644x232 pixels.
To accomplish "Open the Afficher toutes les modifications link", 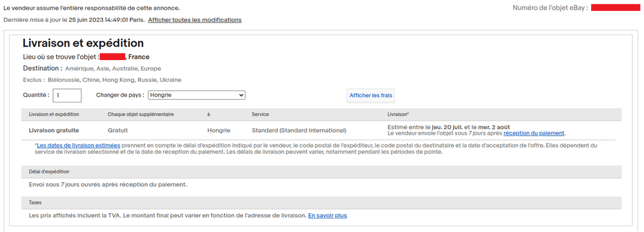I will pyautogui.click(x=195, y=20).
